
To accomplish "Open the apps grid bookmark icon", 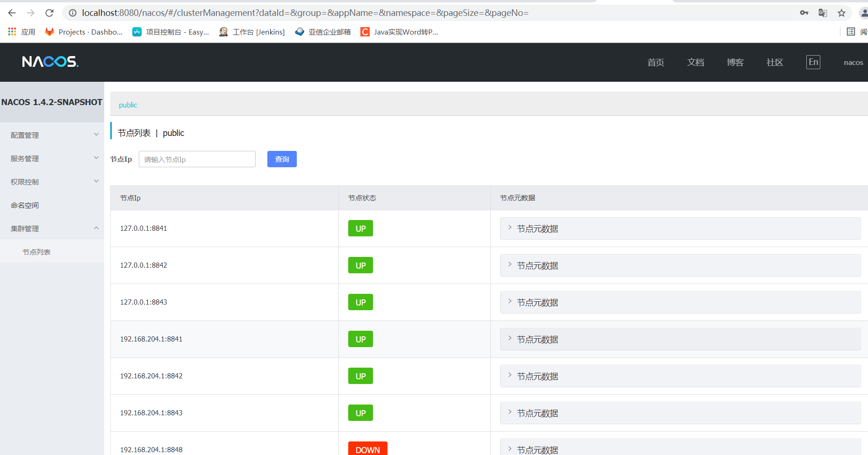I will tap(12, 32).
